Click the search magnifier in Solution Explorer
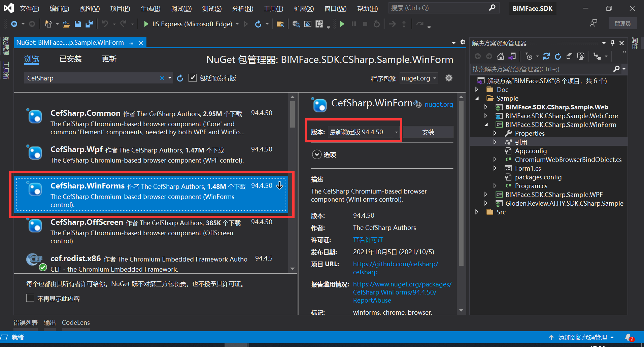The image size is (644, 347). pos(616,69)
